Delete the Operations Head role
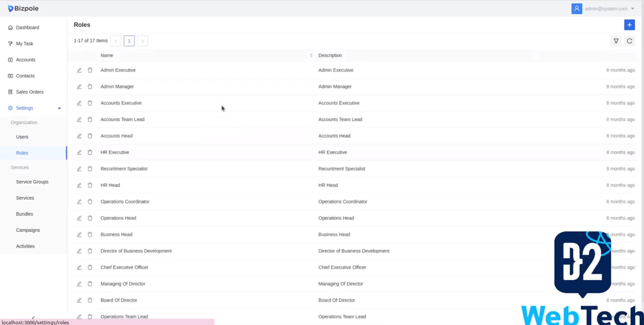The image size is (644, 325). 90,218
